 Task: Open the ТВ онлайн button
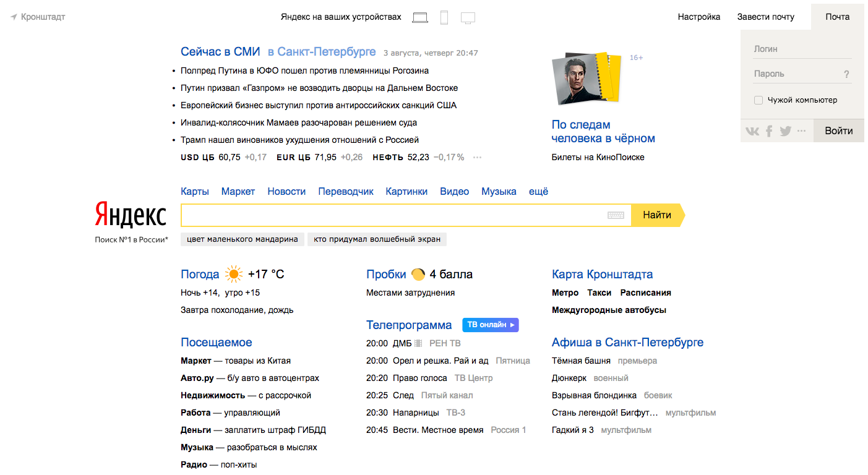(x=491, y=325)
